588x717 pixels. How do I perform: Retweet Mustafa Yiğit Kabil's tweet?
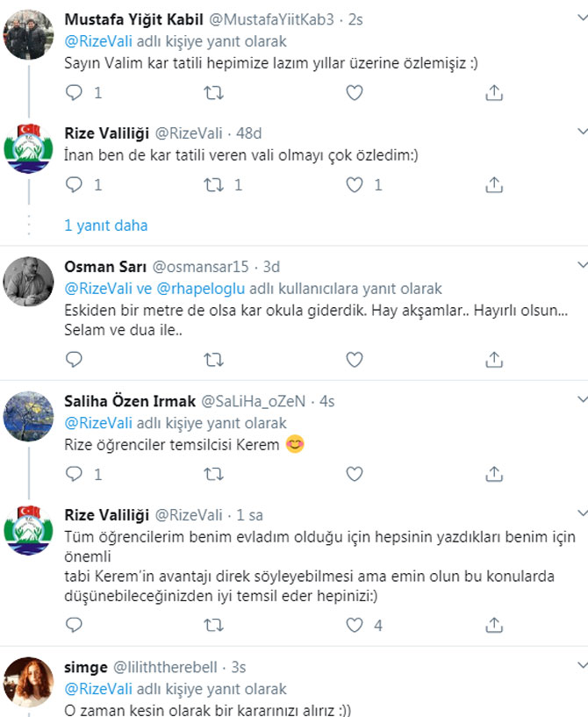tap(212, 92)
